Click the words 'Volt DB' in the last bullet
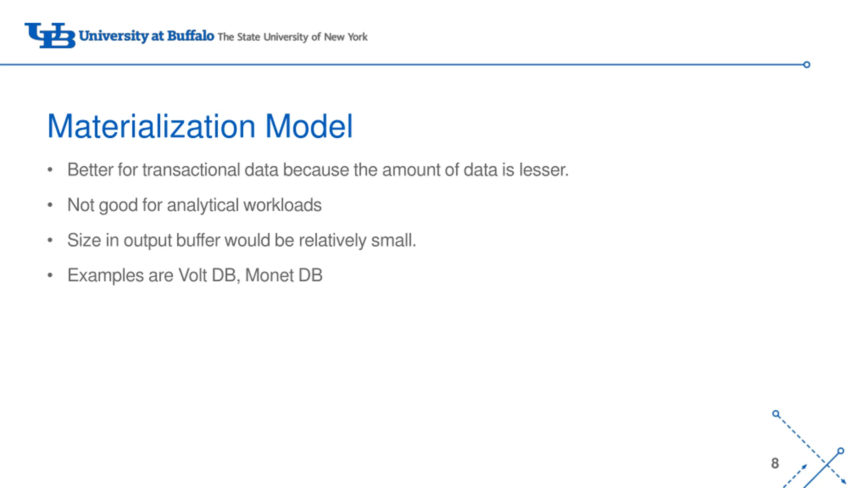This screenshot has width=868, height=488. 207,275
